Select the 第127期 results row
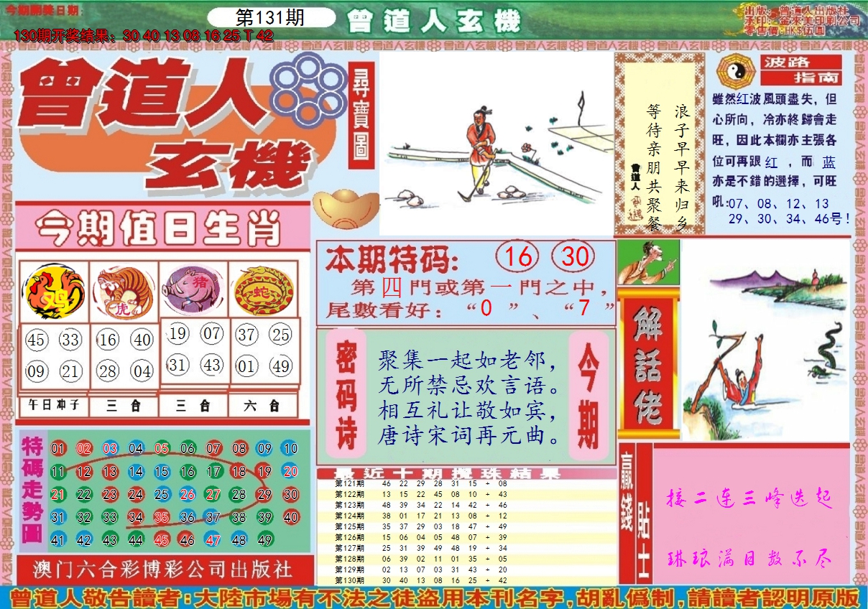The height and width of the screenshot is (609, 868). [466, 548]
